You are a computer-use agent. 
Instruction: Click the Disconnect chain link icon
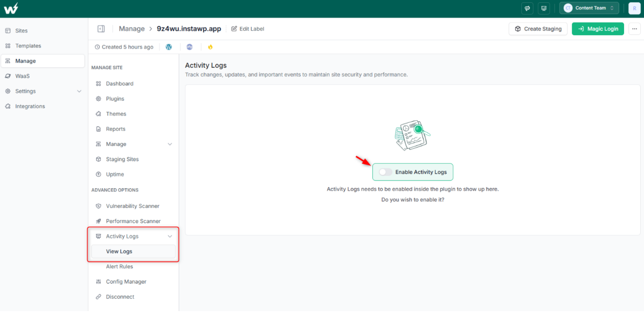click(99, 297)
